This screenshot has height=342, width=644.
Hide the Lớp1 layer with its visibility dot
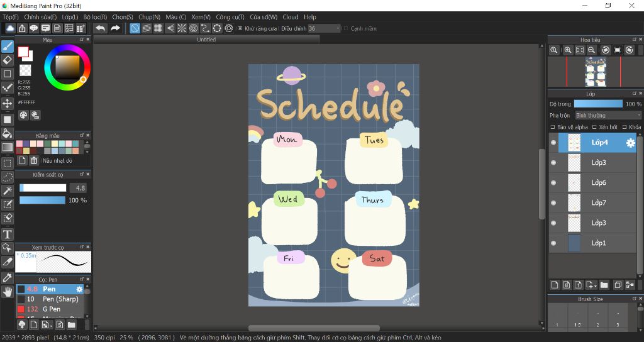tap(553, 243)
